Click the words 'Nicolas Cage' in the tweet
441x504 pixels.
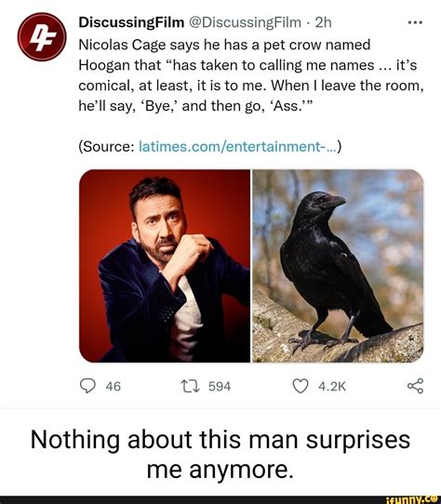(x=123, y=45)
